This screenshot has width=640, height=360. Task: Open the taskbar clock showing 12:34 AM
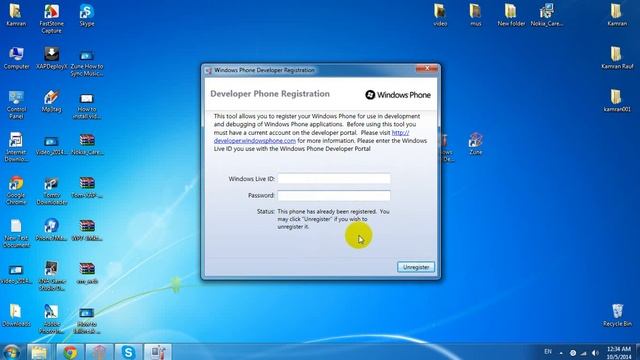click(619, 353)
